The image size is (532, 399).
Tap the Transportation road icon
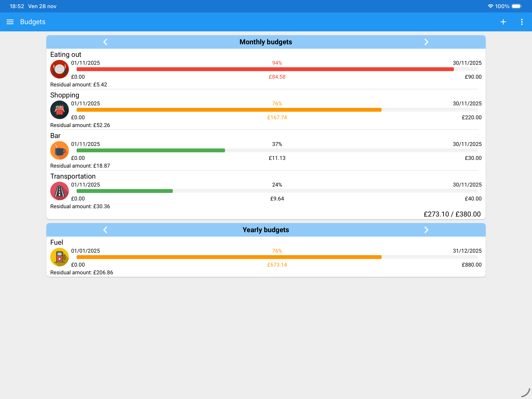click(59, 191)
